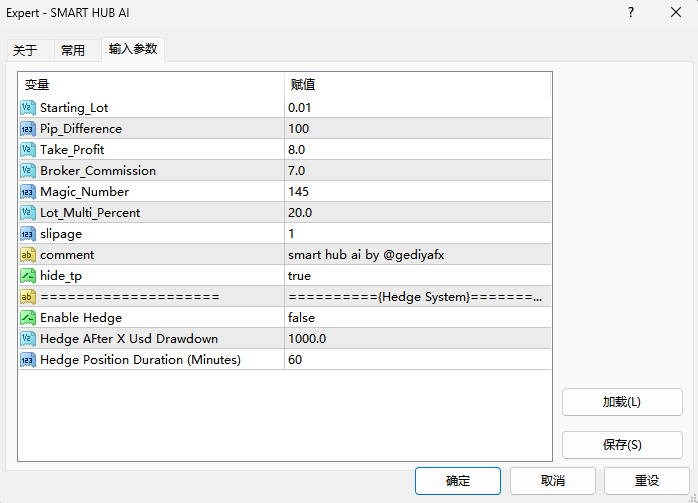Viewport: 698px width, 503px height.
Task: Select the Enable Hedge boolean icon
Action: tap(28, 318)
